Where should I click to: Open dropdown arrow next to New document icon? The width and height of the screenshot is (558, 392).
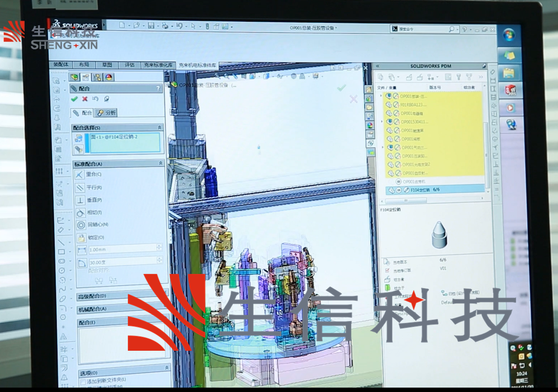pos(129,26)
